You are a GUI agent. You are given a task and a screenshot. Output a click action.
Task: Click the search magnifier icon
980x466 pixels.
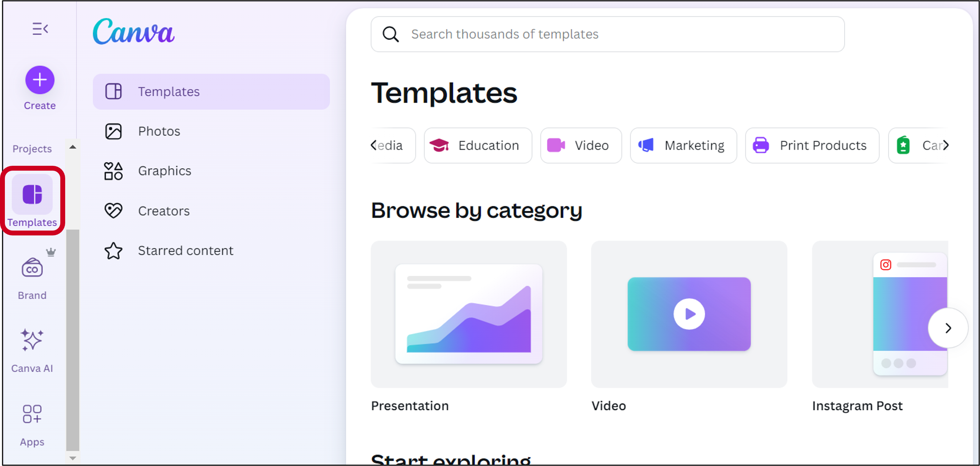coord(390,34)
